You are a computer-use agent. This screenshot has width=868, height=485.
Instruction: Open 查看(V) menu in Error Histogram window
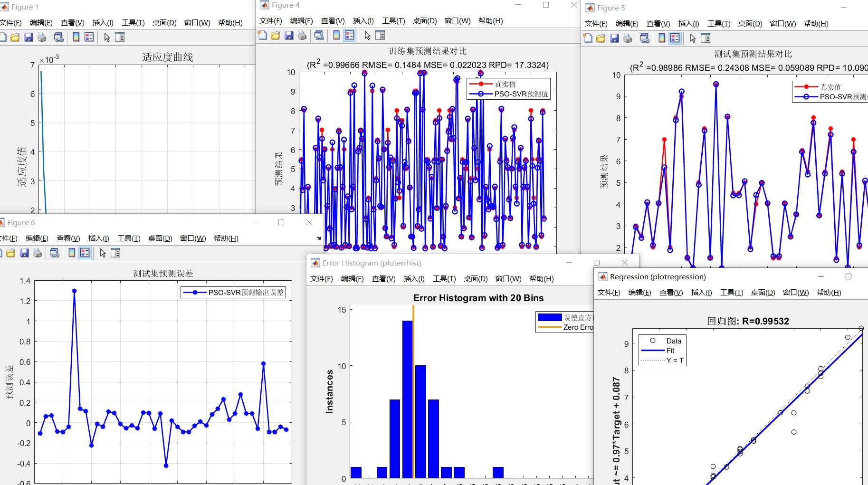click(x=384, y=278)
